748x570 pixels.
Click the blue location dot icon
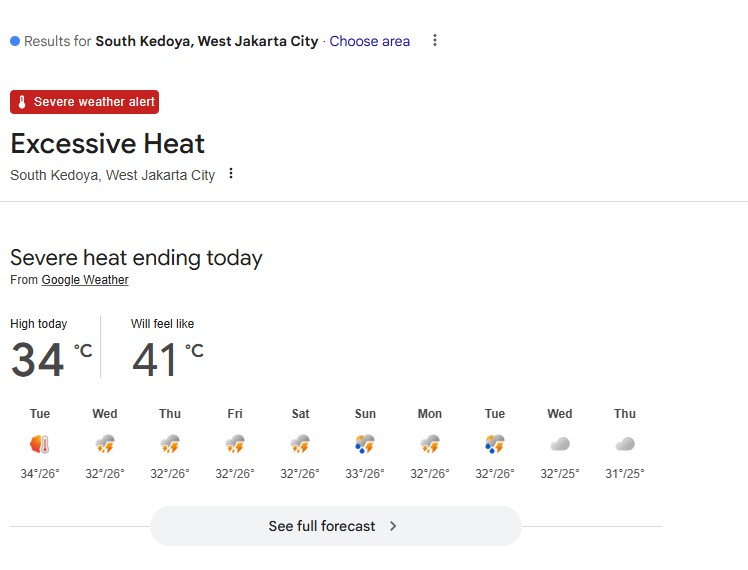[15, 41]
